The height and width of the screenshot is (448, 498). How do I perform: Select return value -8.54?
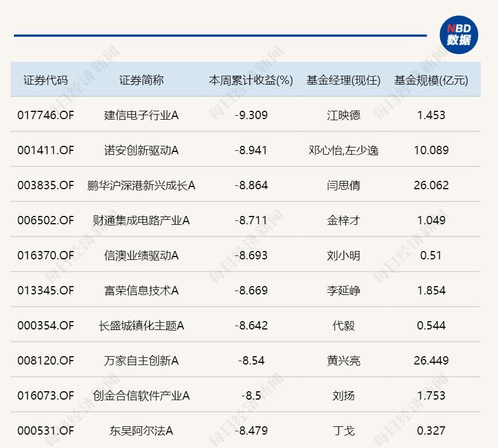click(x=251, y=361)
